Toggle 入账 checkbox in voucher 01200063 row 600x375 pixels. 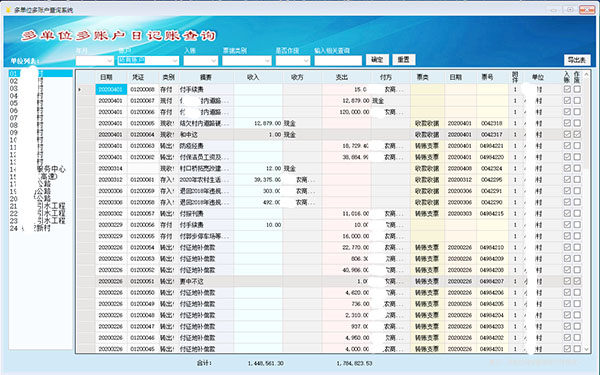(x=567, y=146)
